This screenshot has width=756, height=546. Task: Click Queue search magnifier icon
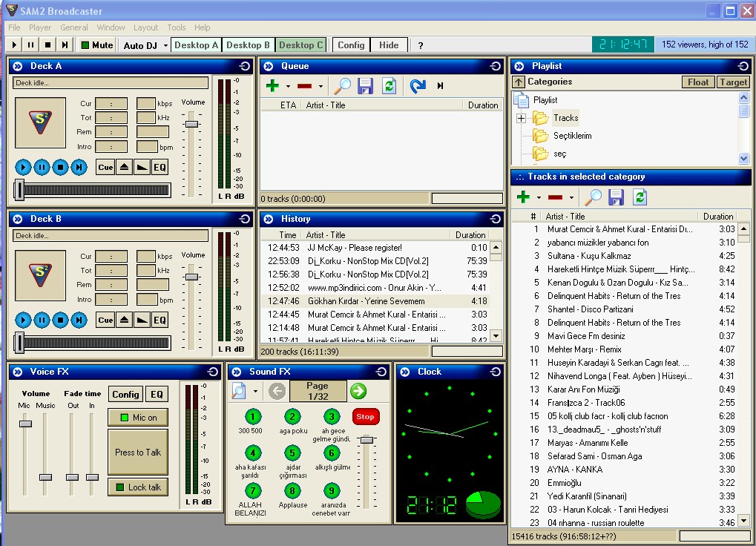[x=342, y=86]
